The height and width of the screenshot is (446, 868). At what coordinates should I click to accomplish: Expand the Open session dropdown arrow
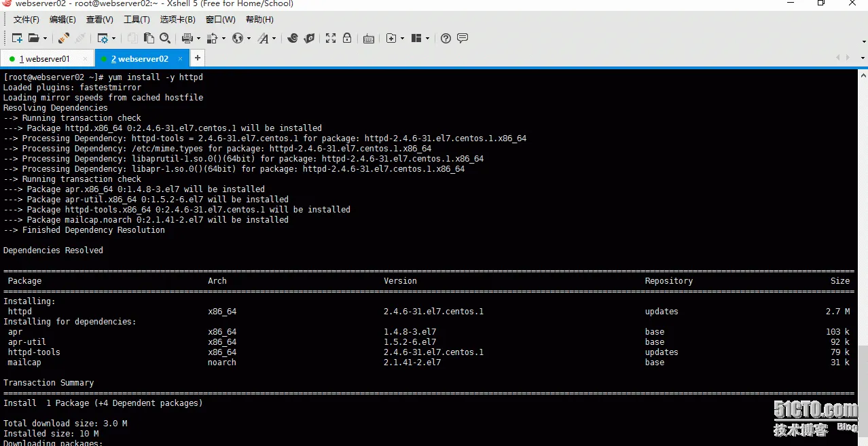pyautogui.click(x=45, y=39)
